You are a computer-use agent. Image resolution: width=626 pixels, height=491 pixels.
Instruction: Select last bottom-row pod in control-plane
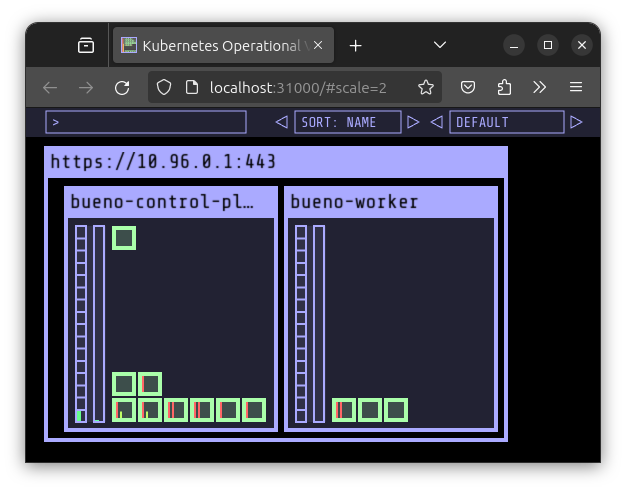(x=254, y=410)
